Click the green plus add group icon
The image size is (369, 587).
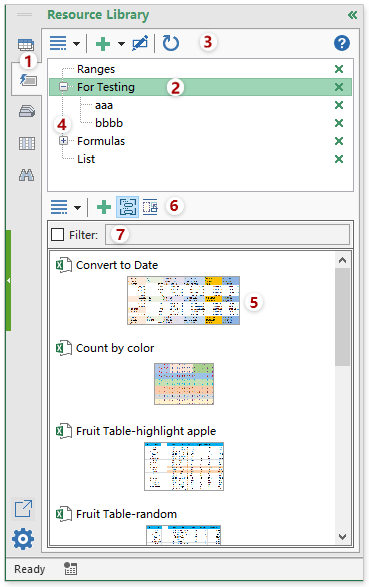pos(103,44)
